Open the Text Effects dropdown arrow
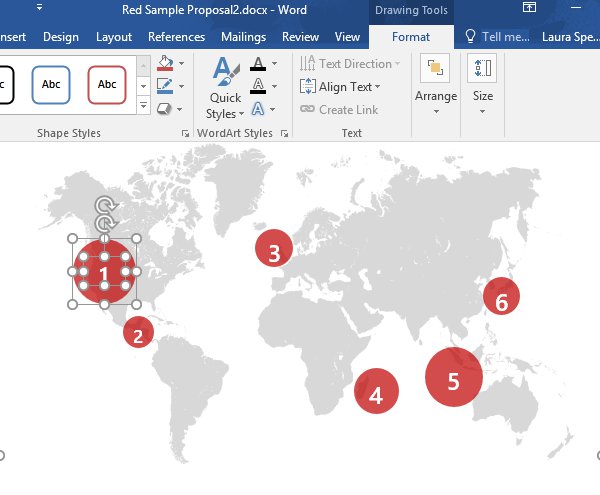The height and width of the screenshot is (495, 600). point(272,109)
